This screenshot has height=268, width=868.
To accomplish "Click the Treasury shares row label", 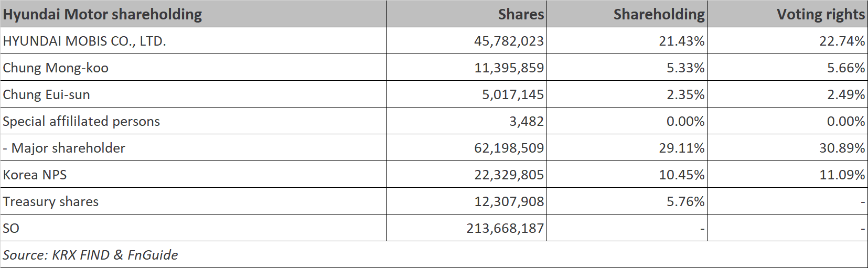I will click(x=50, y=201).
